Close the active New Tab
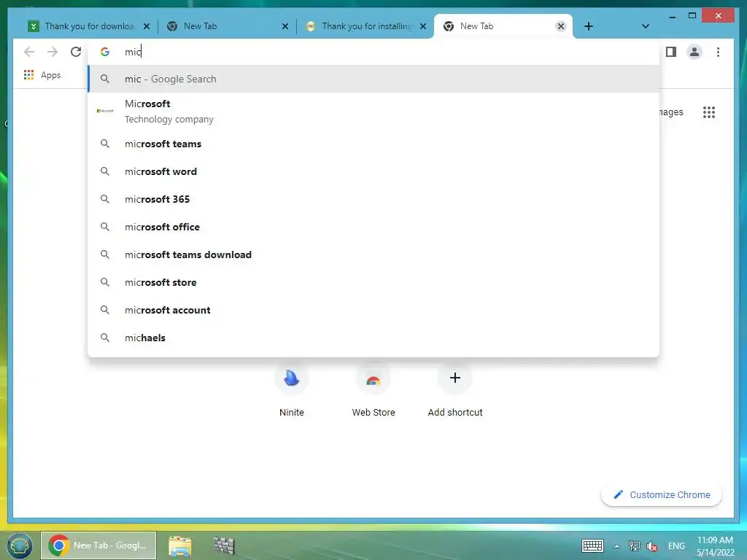 pyautogui.click(x=561, y=26)
